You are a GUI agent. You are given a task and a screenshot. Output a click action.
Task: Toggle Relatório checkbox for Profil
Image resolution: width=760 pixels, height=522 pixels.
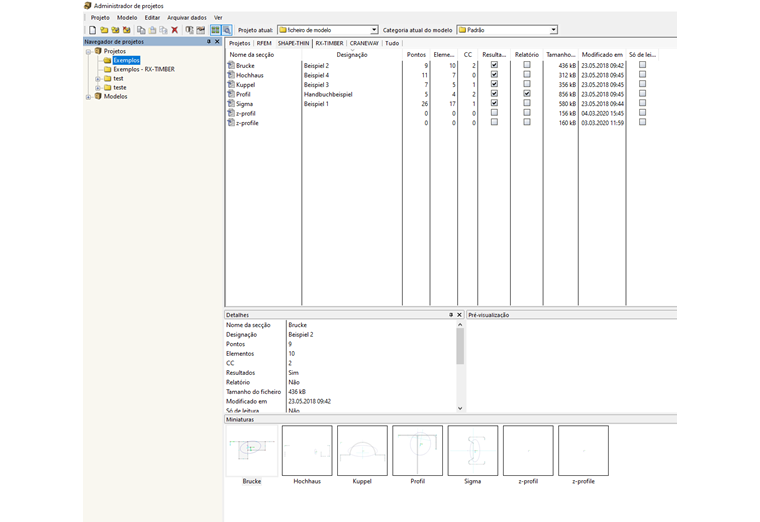527,93
